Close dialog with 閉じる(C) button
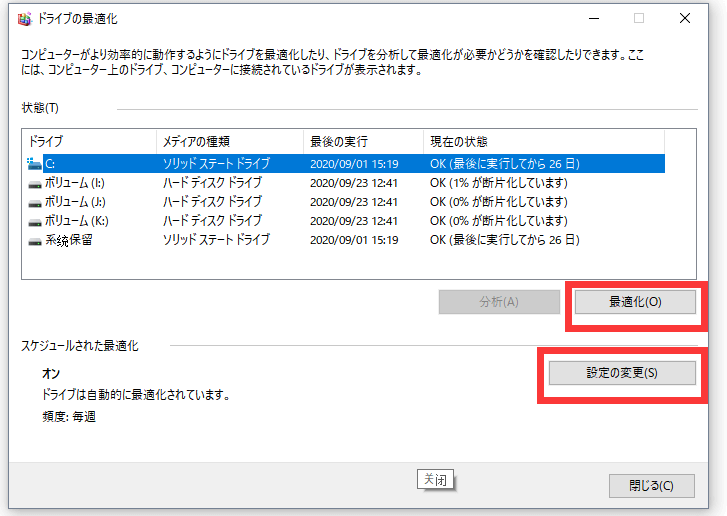727x516 pixels. click(x=651, y=485)
